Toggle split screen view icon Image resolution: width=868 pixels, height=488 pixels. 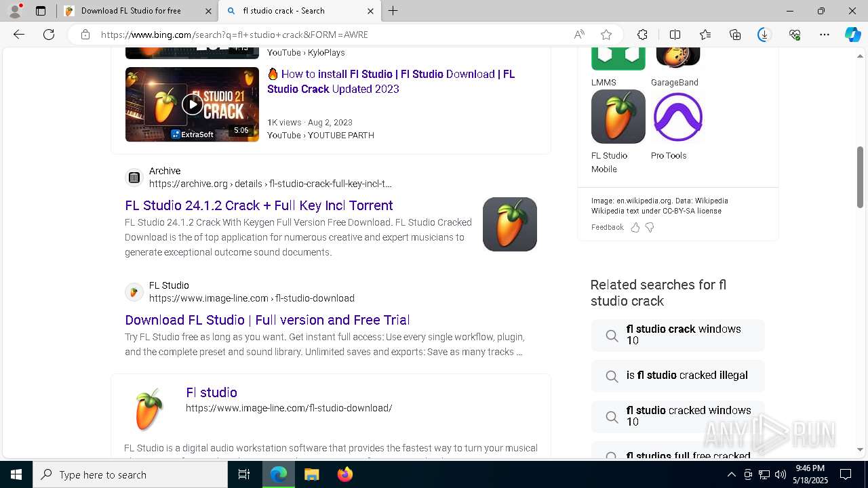pos(675,35)
